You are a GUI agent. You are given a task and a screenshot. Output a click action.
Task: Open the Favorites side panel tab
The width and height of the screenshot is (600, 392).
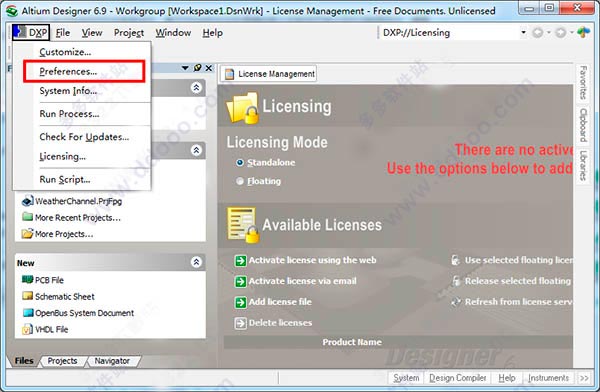583,83
